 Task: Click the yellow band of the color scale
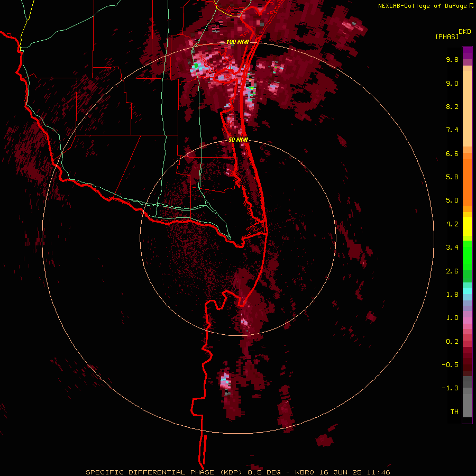pos(467,226)
